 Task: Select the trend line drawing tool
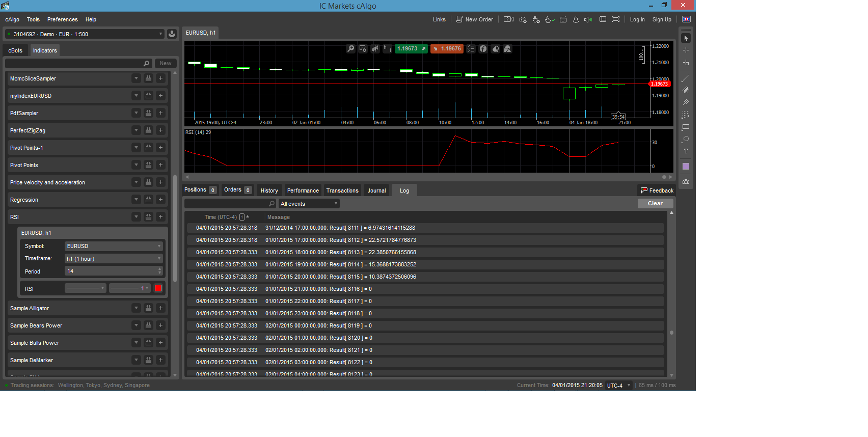point(686,78)
